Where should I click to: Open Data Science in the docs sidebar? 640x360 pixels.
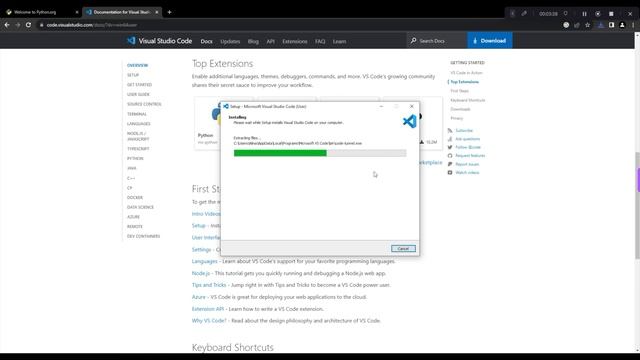point(140,207)
